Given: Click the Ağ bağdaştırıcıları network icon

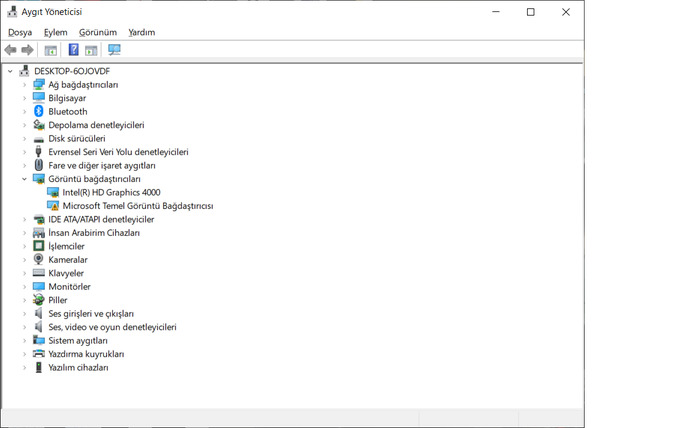Looking at the screenshot, I should tap(39, 84).
